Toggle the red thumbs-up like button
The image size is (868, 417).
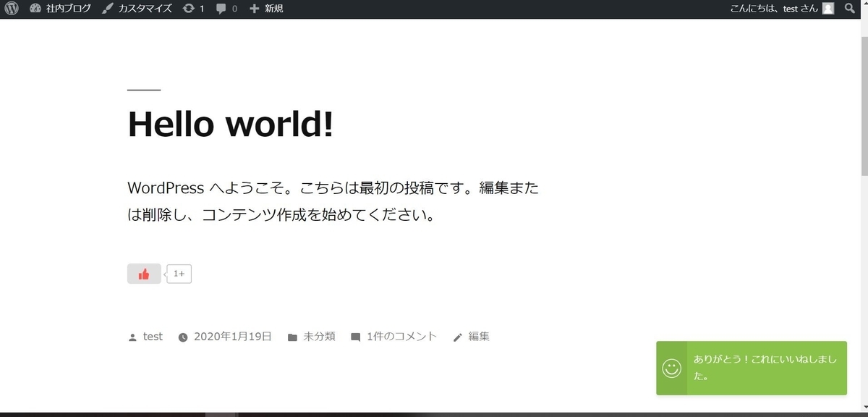[x=144, y=273]
